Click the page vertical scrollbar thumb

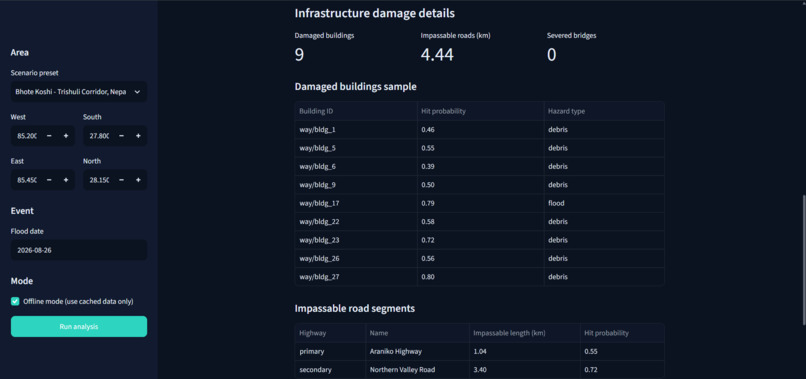[x=803, y=260]
